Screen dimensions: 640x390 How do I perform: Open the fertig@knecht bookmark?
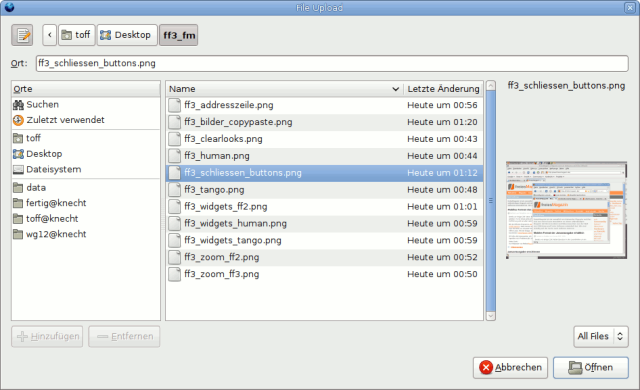(x=86, y=203)
